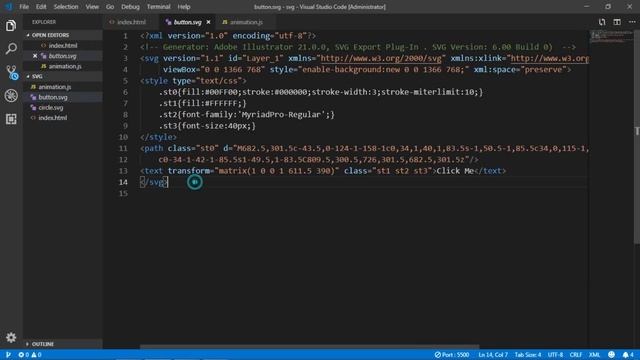Image resolution: width=640 pixels, height=360 pixels.
Task: Click line number 11 in gutter
Action: 123,148
